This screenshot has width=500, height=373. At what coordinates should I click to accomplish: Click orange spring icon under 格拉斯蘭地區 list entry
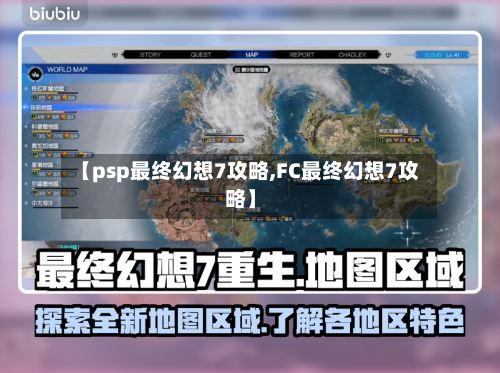[x=50, y=97]
